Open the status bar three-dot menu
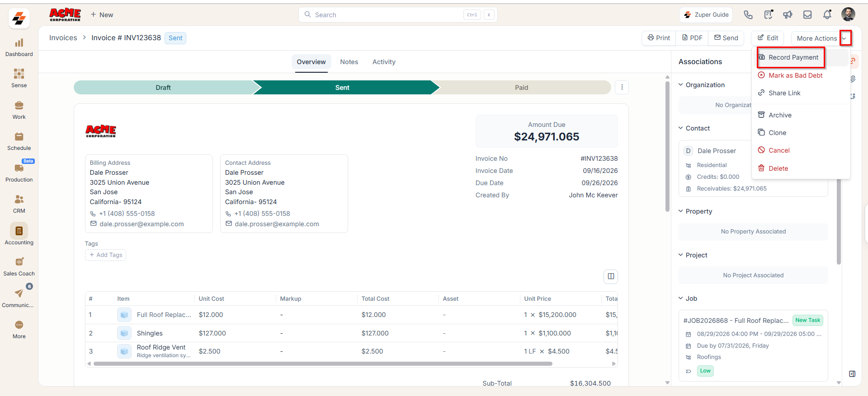 [622, 87]
